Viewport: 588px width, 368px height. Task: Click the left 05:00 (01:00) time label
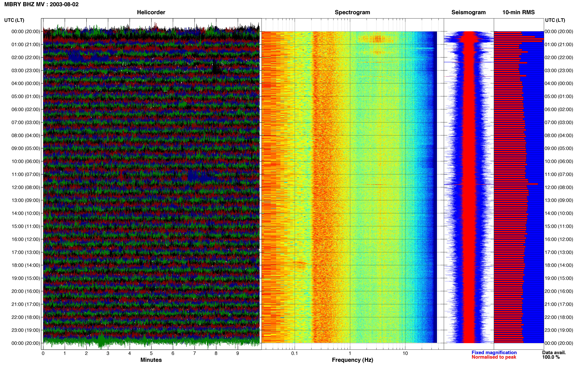point(26,96)
